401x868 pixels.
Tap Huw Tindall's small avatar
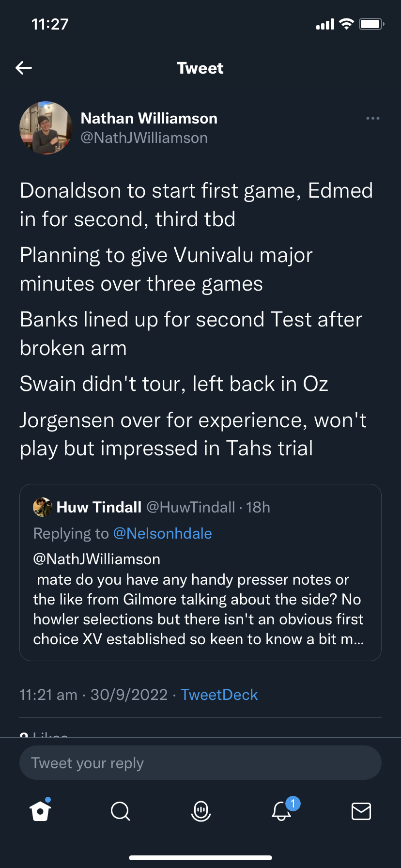click(x=43, y=507)
